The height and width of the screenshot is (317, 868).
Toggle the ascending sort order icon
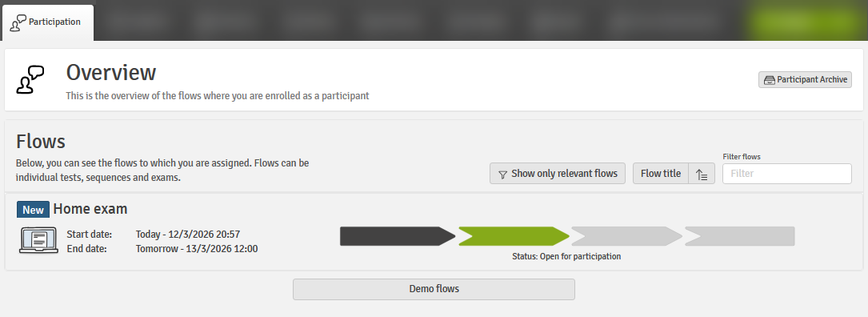coord(702,174)
